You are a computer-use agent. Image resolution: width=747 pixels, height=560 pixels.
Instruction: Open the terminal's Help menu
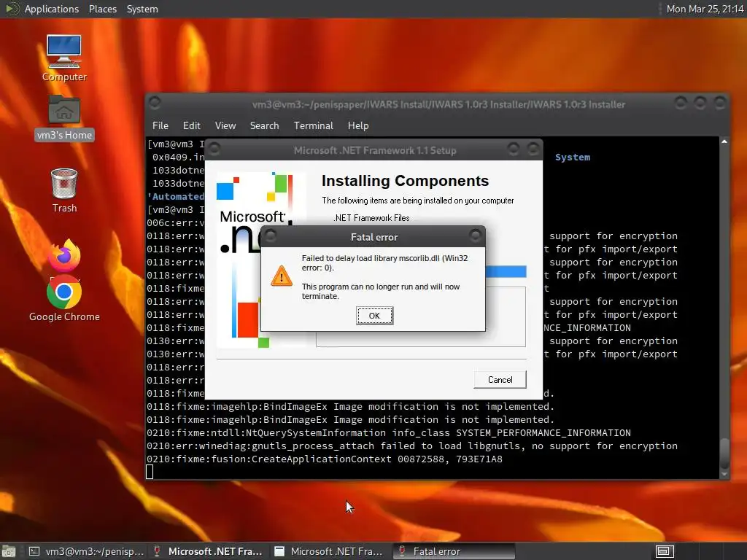point(357,125)
